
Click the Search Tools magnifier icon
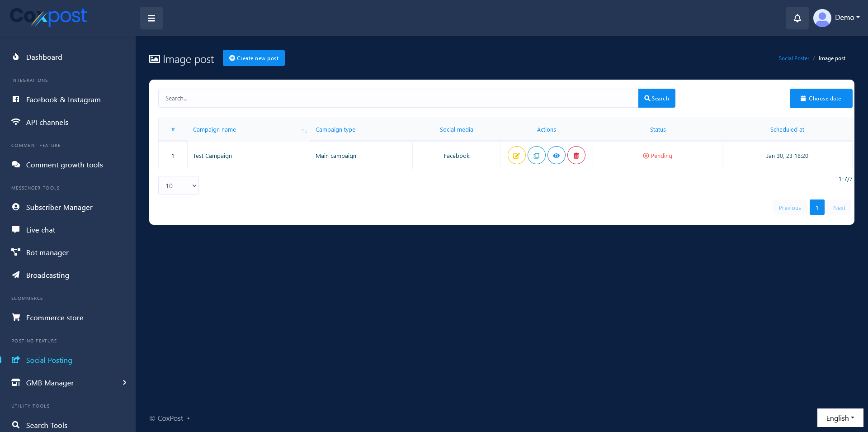[x=16, y=425]
